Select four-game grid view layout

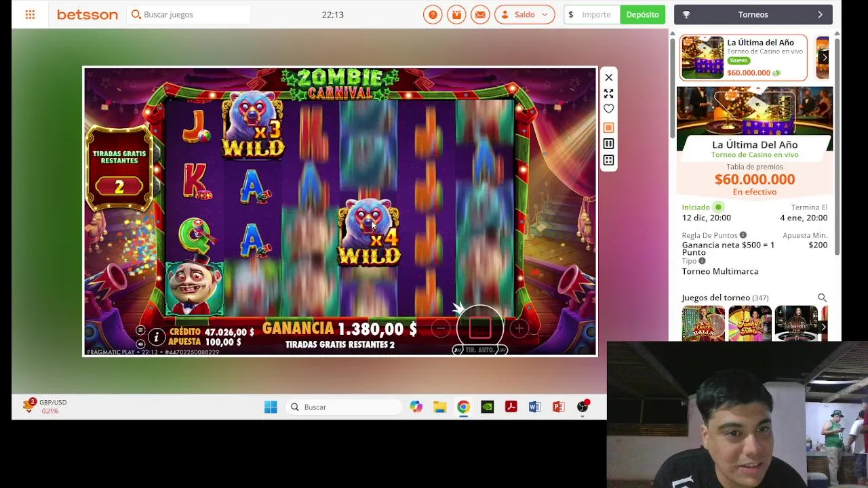tap(609, 161)
